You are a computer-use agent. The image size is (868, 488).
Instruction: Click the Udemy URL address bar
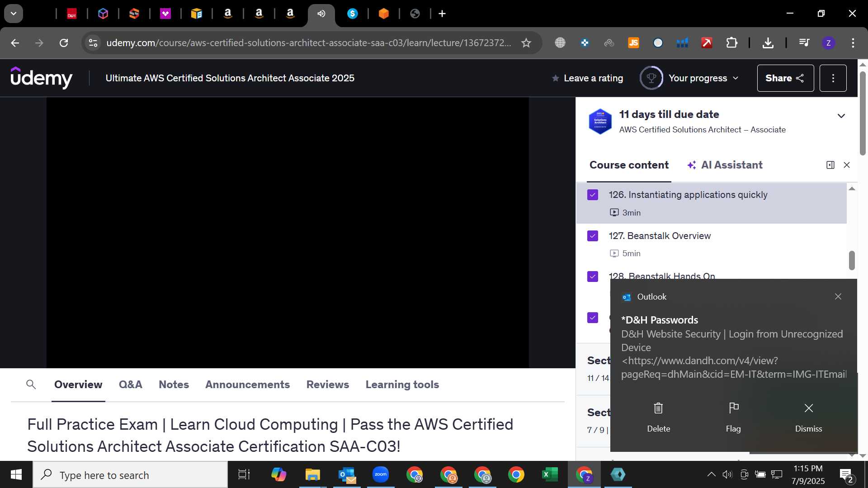point(308,43)
